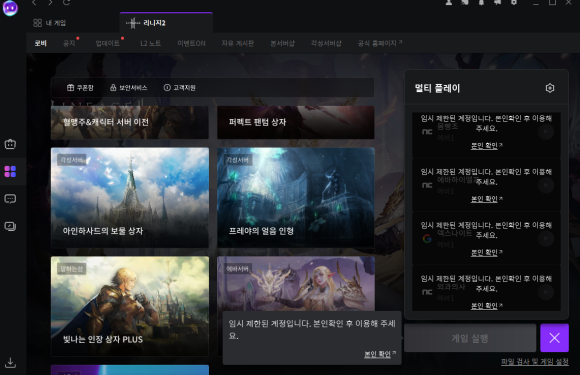Click 본인 확인 link under 외과의사 account

point(486,306)
